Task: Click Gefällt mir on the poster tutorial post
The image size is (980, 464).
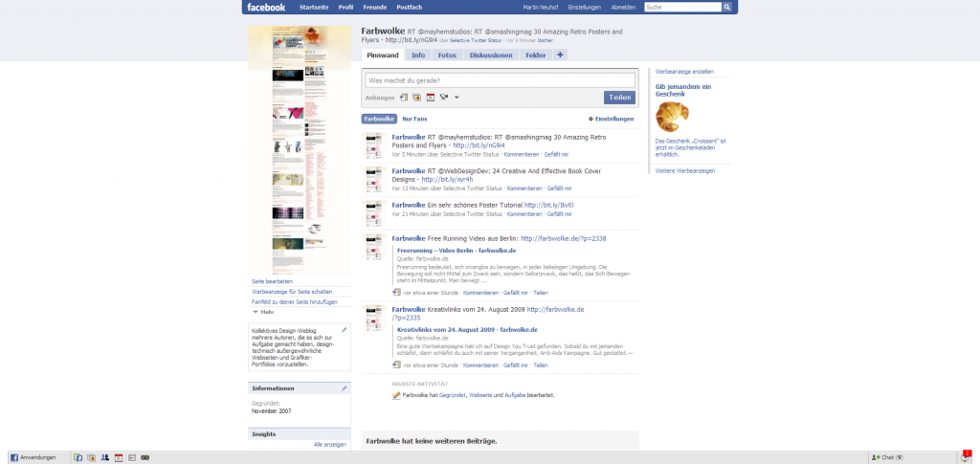Action: tap(559, 214)
